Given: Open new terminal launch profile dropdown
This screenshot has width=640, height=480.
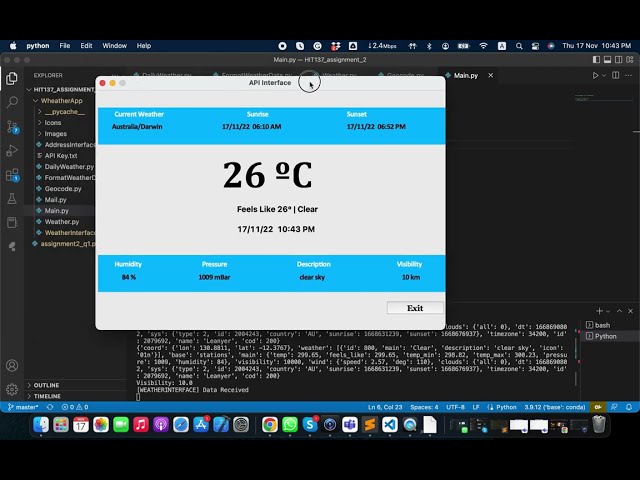Looking at the screenshot, I should (x=608, y=311).
